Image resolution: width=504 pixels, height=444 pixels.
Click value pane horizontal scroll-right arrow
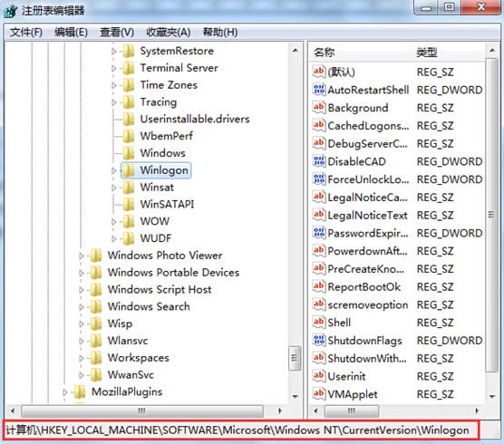477,410
